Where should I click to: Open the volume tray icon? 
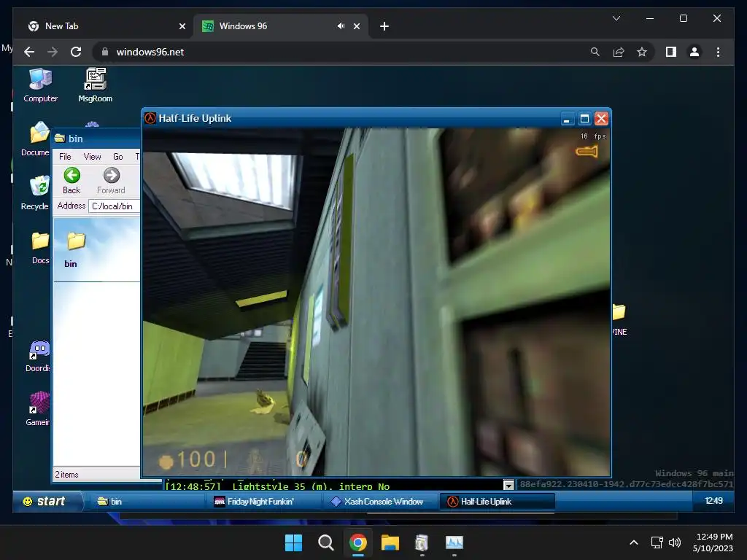(675, 542)
